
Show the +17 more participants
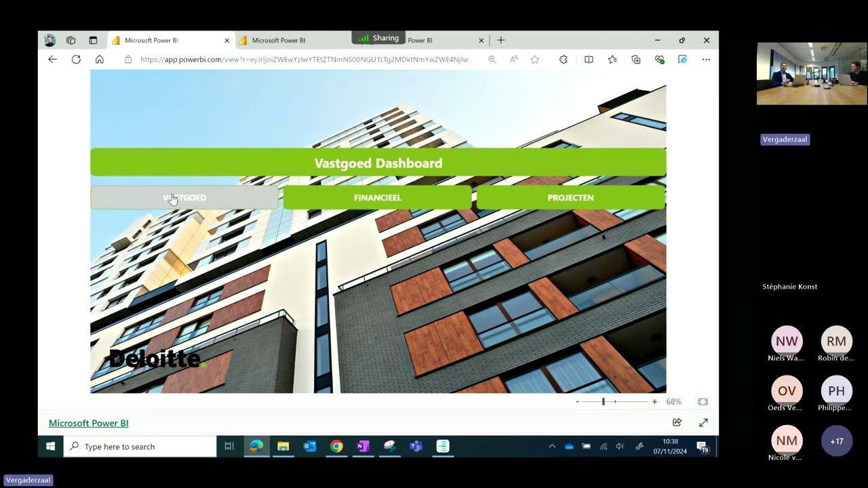836,441
